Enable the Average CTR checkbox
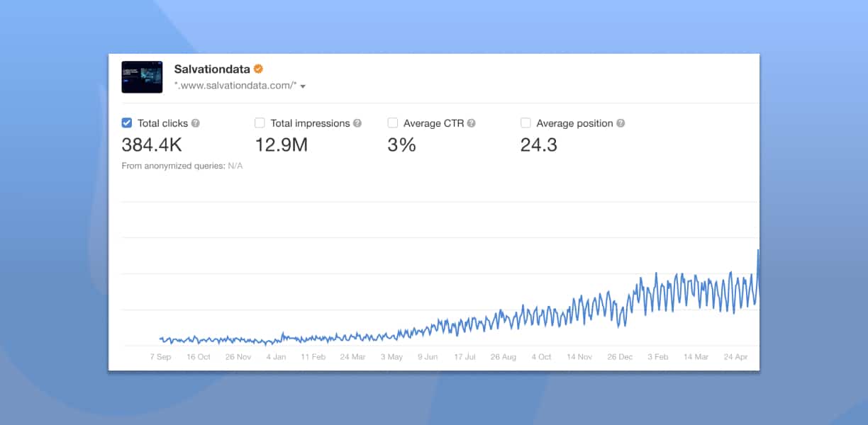868x425 pixels. (393, 123)
